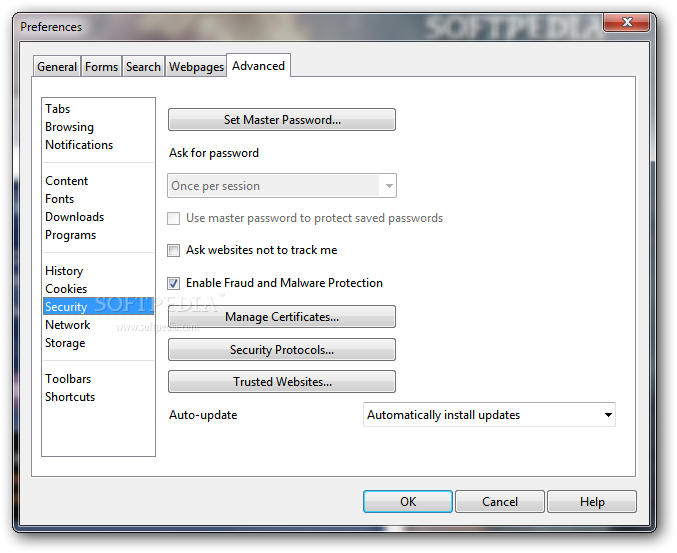Viewport: 677px width, 553px height.
Task: Click the Security Protocols button
Action: [282, 350]
